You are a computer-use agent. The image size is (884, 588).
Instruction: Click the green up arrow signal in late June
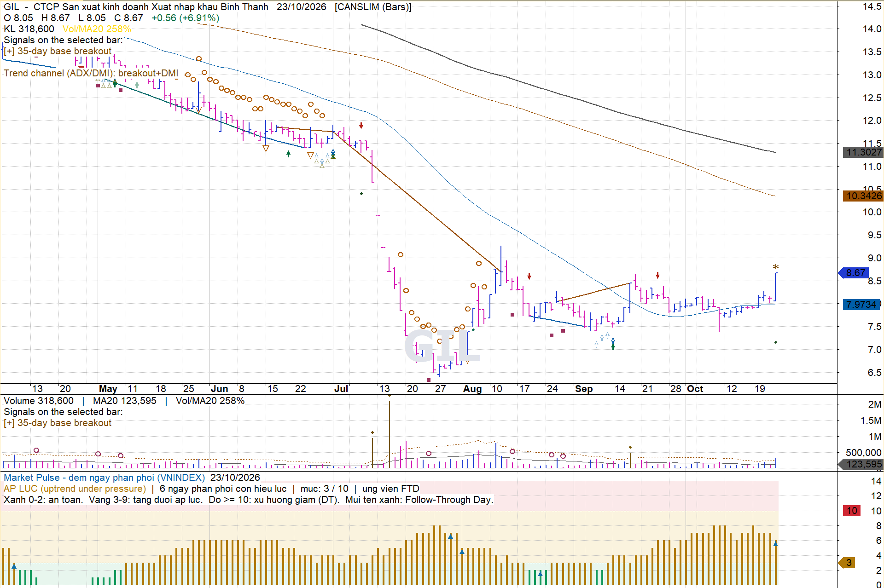(288, 154)
